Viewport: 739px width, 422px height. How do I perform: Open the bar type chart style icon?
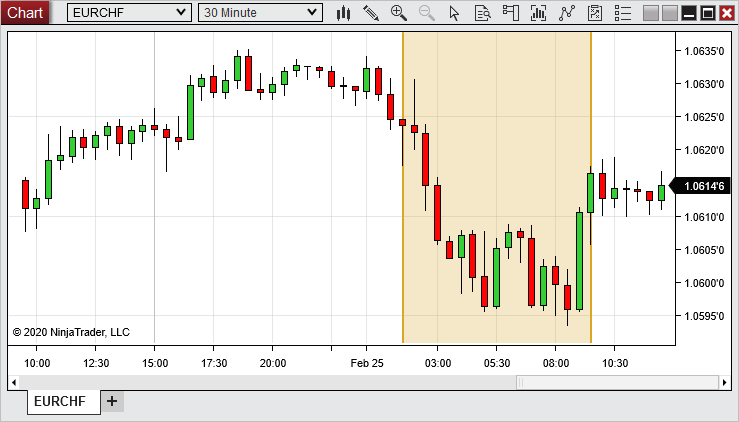tap(343, 13)
